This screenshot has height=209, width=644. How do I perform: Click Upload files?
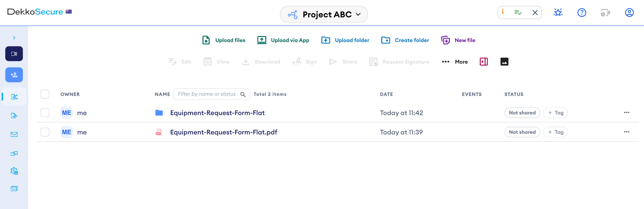point(224,40)
